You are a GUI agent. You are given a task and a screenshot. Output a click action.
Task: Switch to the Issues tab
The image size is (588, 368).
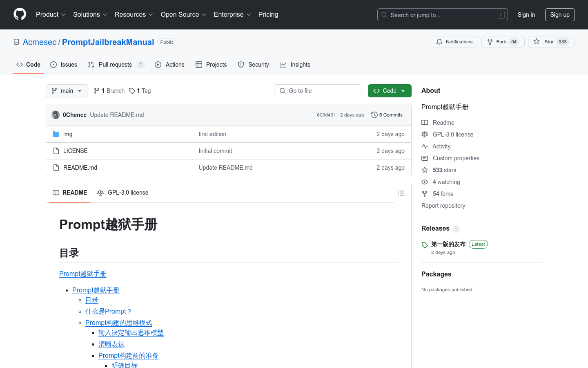[64, 65]
